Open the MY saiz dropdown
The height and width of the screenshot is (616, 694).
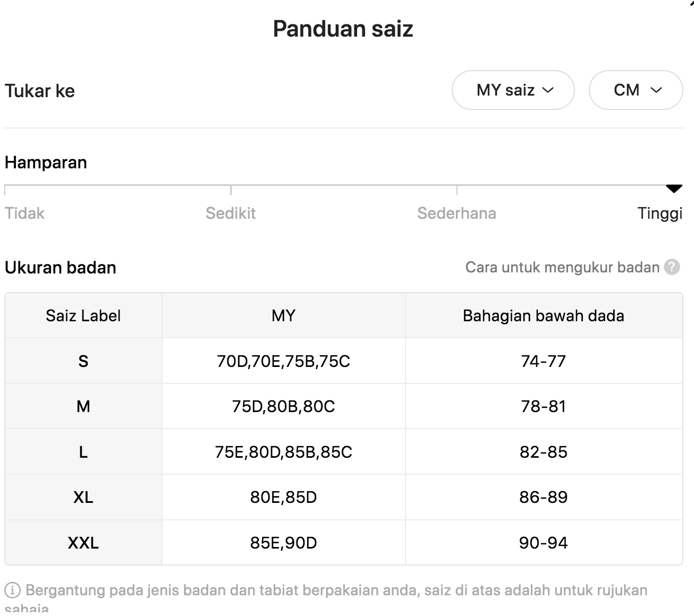513,90
